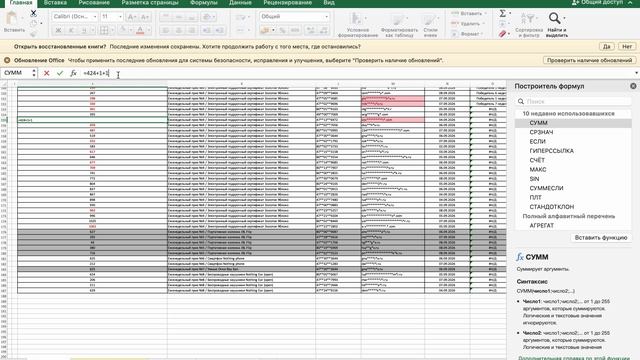Viewport: 640px width, 360px height.
Task: Open Найти и выделить magnifier
Action: (557, 25)
